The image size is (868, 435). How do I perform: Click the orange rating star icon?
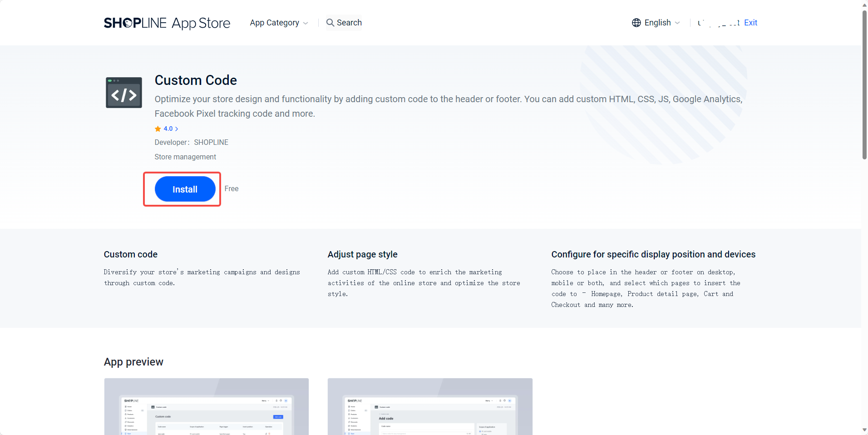tap(158, 129)
